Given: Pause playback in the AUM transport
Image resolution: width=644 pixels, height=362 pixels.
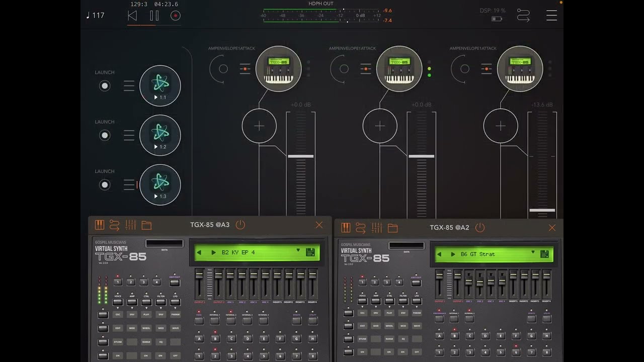Looking at the screenshot, I should pyautogui.click(x=154, y=16).
